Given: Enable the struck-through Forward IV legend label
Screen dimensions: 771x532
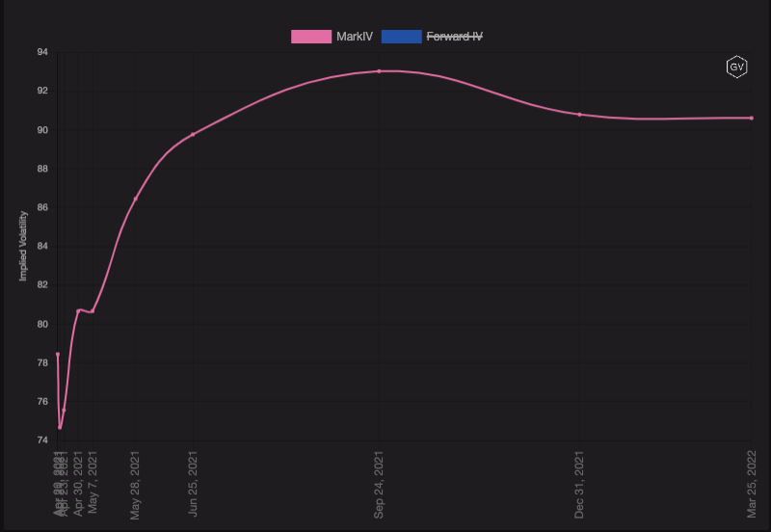Looking at the screenshot, I should tap(454, 37).
